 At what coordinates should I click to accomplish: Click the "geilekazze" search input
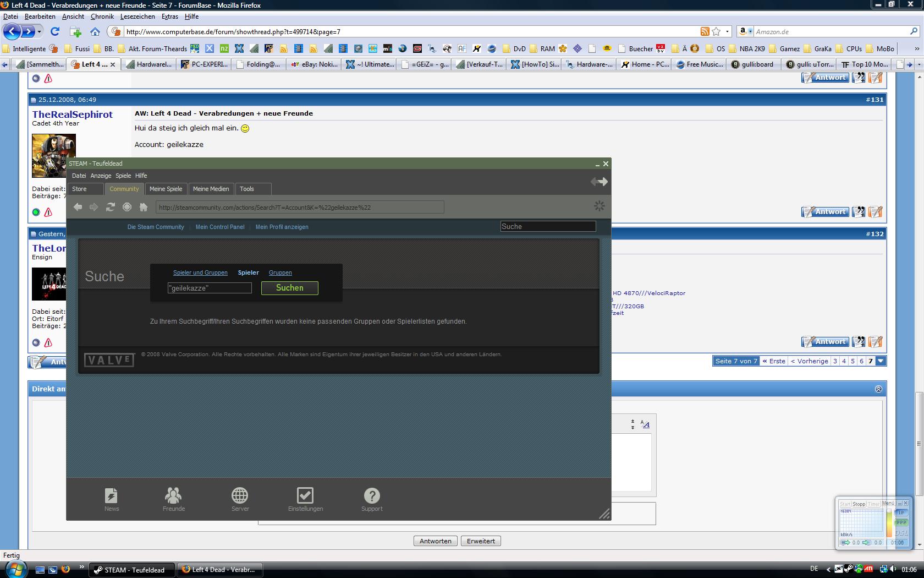point(210,288)
